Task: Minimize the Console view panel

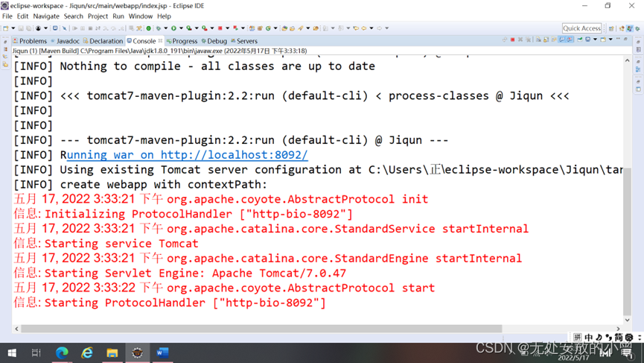Action: 618,39
